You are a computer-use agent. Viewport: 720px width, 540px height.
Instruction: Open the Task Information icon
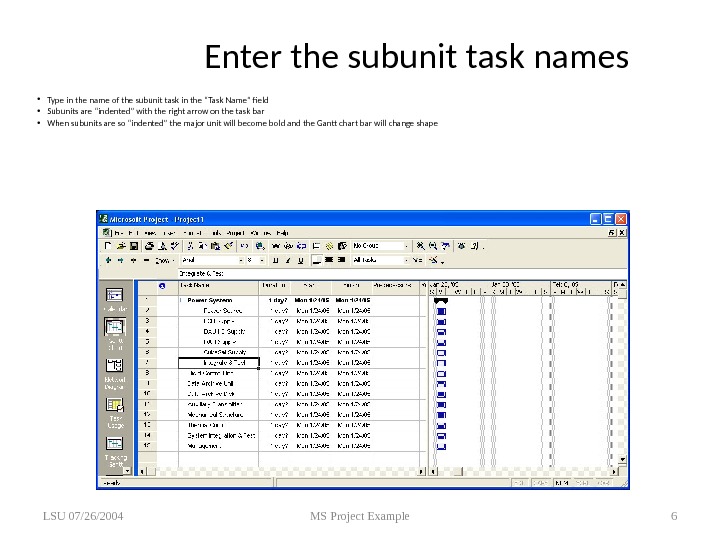pos(316,246)
